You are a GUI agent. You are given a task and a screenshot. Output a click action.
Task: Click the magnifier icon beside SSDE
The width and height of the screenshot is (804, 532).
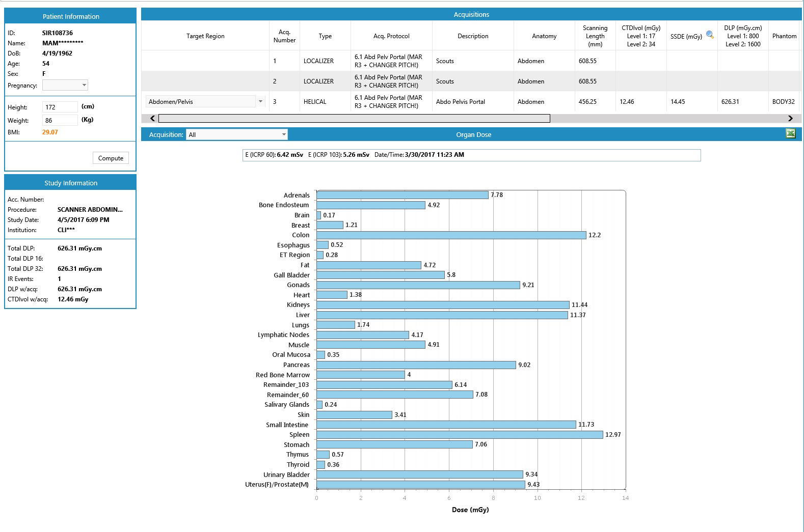(x=710, y=35)
